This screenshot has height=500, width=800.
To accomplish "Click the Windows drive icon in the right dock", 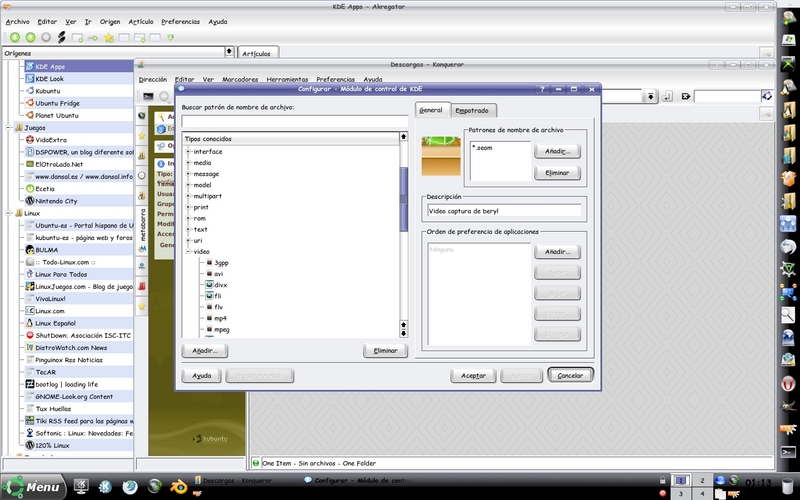I will click(788, 40).
